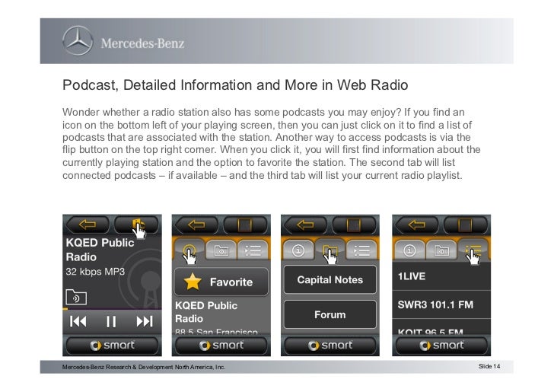Select podcasts tab on 1LIVE playlist screen

point(441,250)
